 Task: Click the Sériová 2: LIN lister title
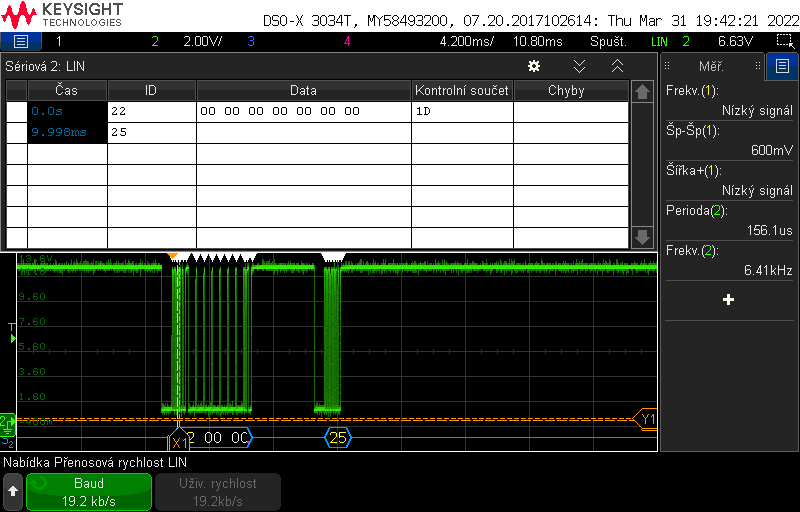point(45,66)
